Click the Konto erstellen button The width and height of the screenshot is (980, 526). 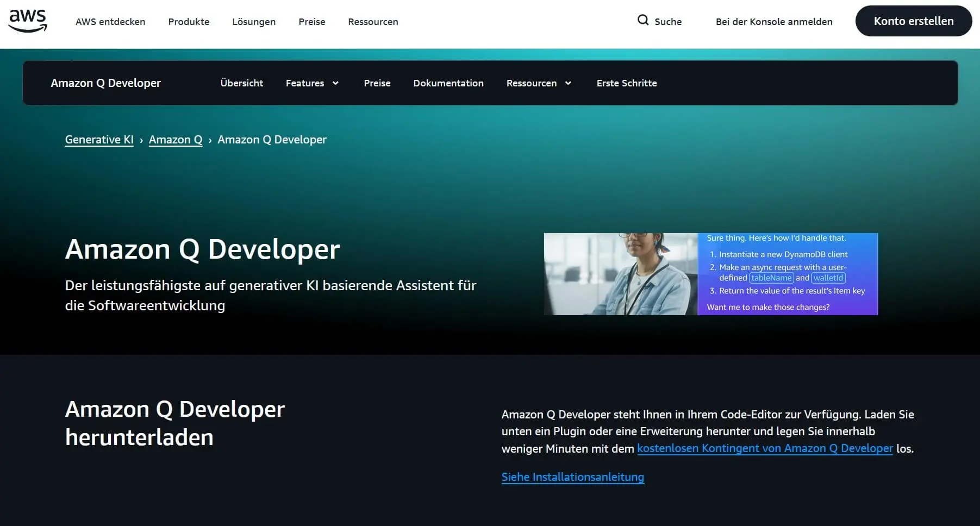(913, 21)
